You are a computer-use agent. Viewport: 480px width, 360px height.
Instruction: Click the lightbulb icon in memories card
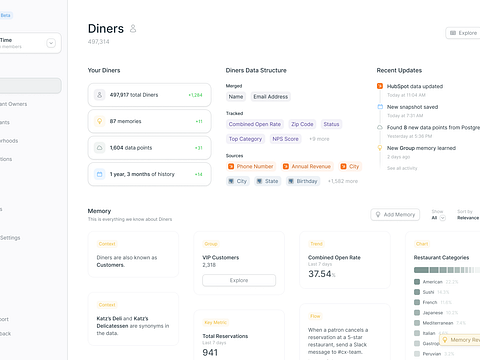pos(99,121)
